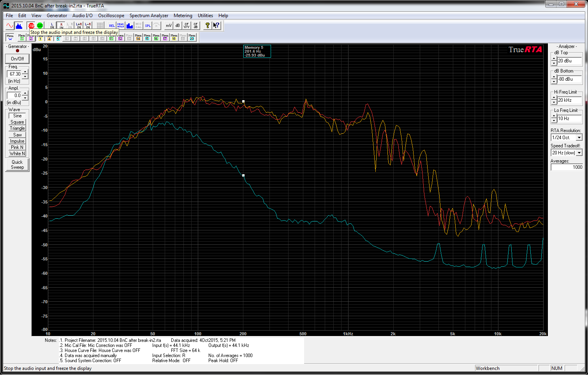588x375 pixels.
Task: Select the Pink N noise waveform
Action: click(x=17, y=147)
